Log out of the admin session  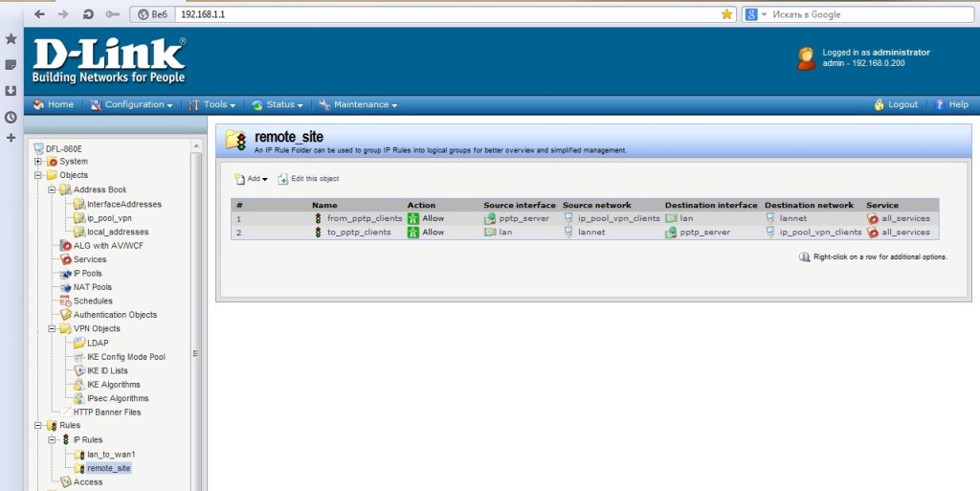[896, 104]
